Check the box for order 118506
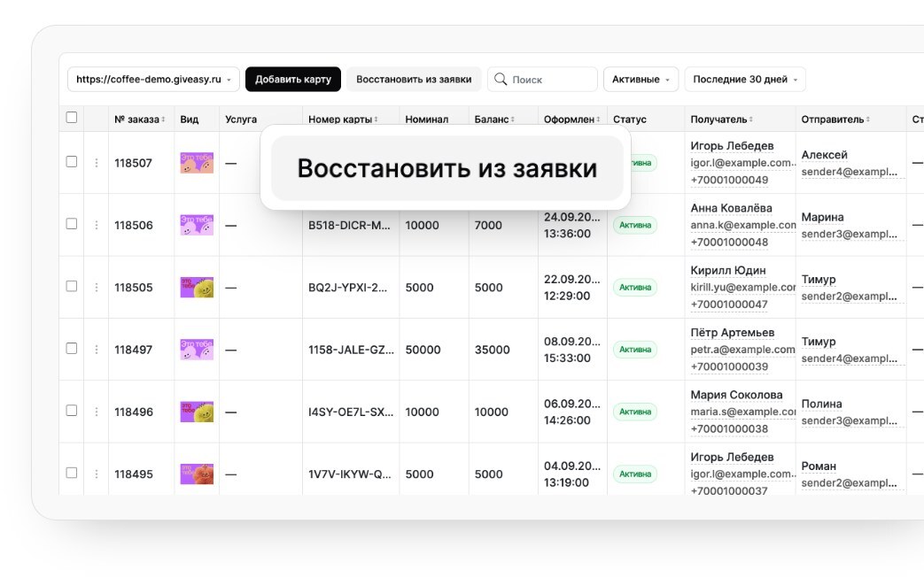The width and height of the screenshot is (924, 578). (x=71, y=224)
